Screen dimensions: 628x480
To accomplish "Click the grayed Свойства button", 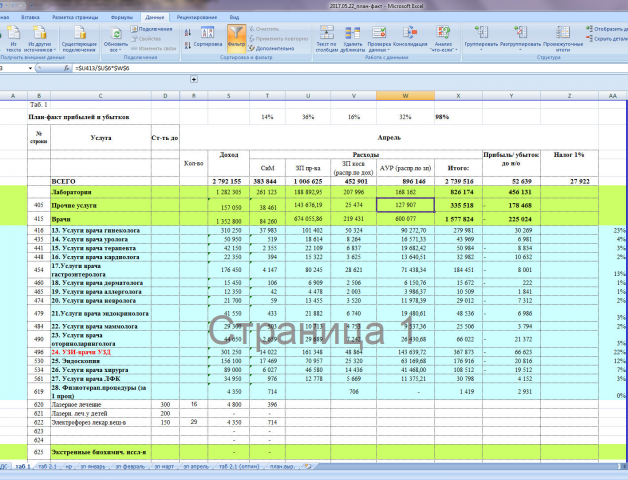I will [146, 39].
